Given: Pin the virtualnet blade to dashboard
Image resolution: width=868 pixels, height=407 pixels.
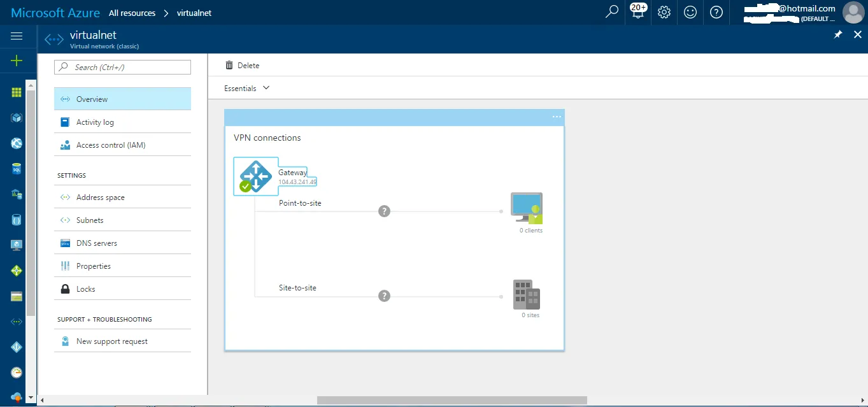Looking at the screenshot, I should (x=838, y=34).
